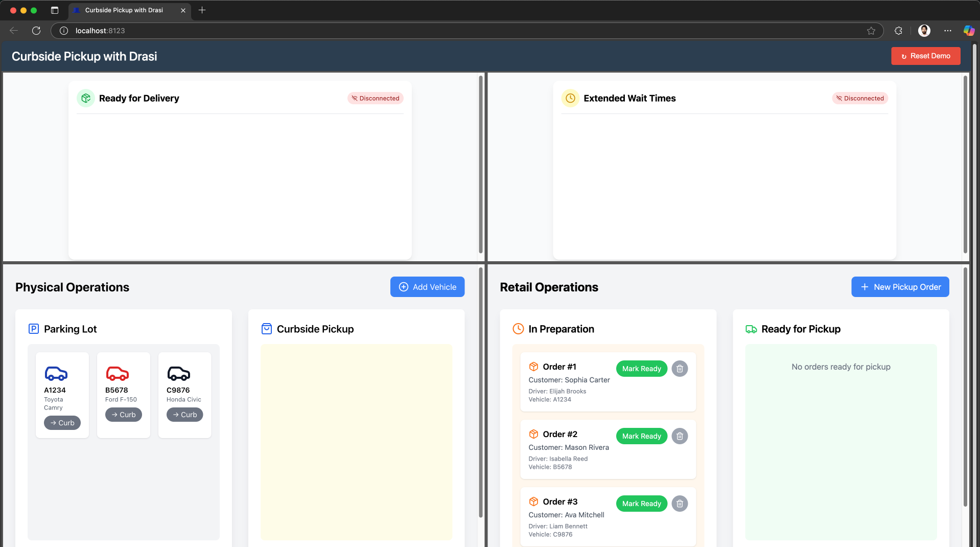Mark Order #2 as Ready
Screen dimensions: 980x547
641,436
